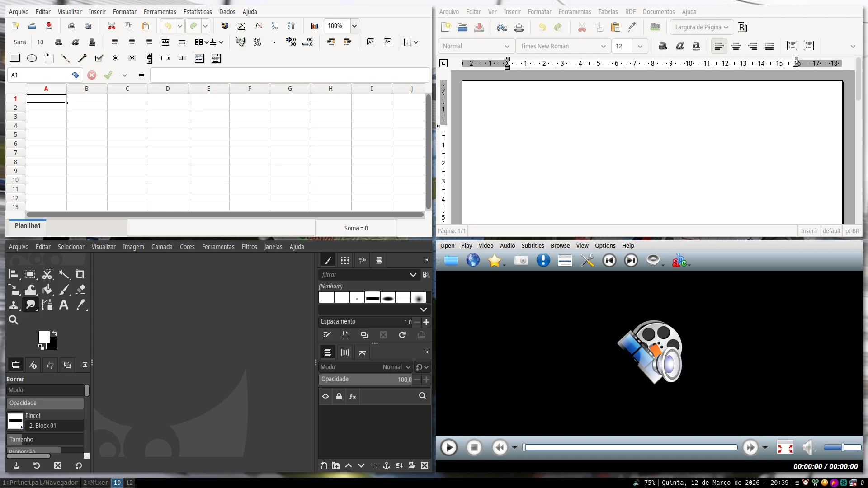Insert chart using the spreadsheet chart icon
The image size is (868, 488).
pyautogui.click(x=315, y=26)
